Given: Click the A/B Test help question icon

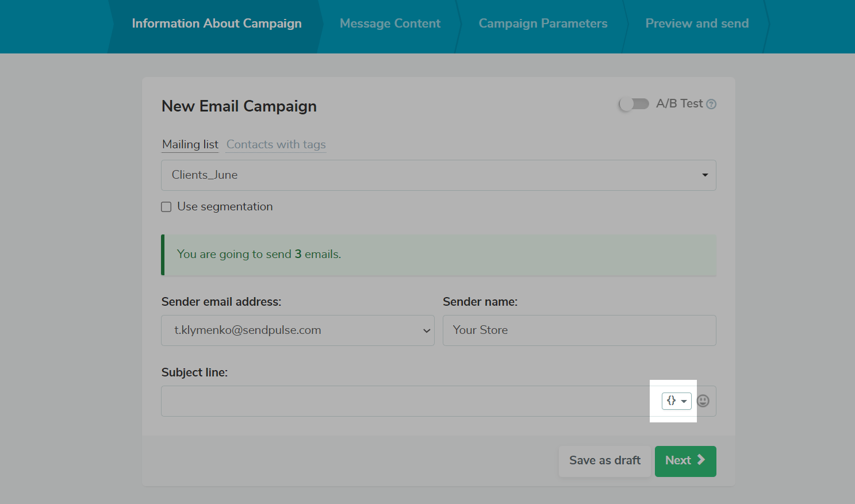Looking at the screenshot, I should click(x=711, y=104).
